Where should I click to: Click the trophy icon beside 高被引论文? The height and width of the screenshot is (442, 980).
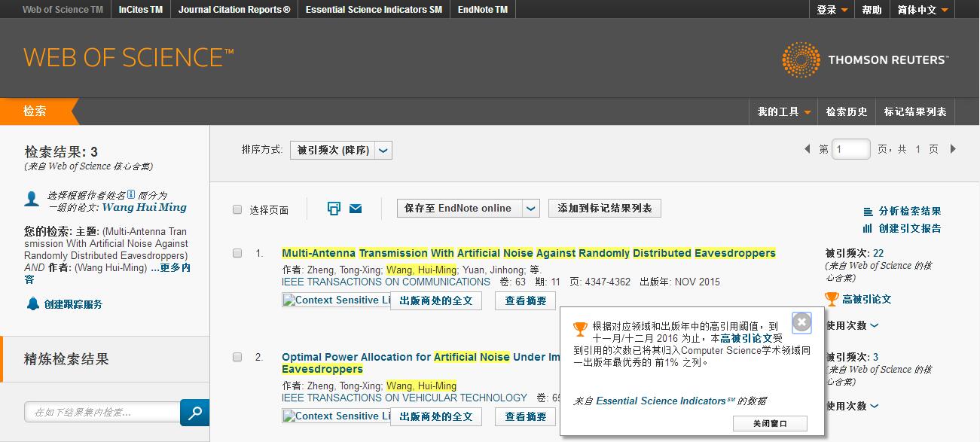(x=832, y=299)
